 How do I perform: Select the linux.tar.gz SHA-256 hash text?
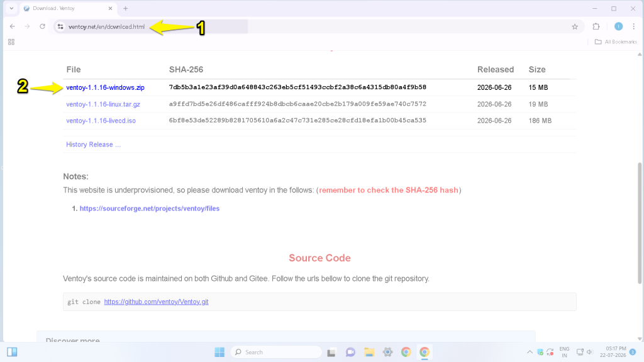[297, 104]
